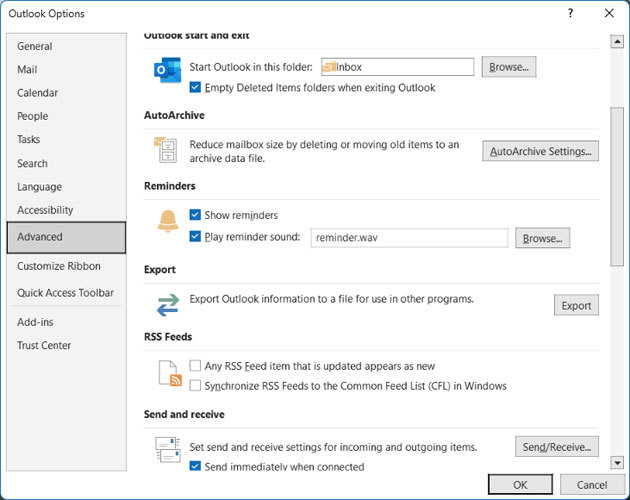630x500 pixels.
Task: Click the Inbox folder icon in field
Action: 329,67
